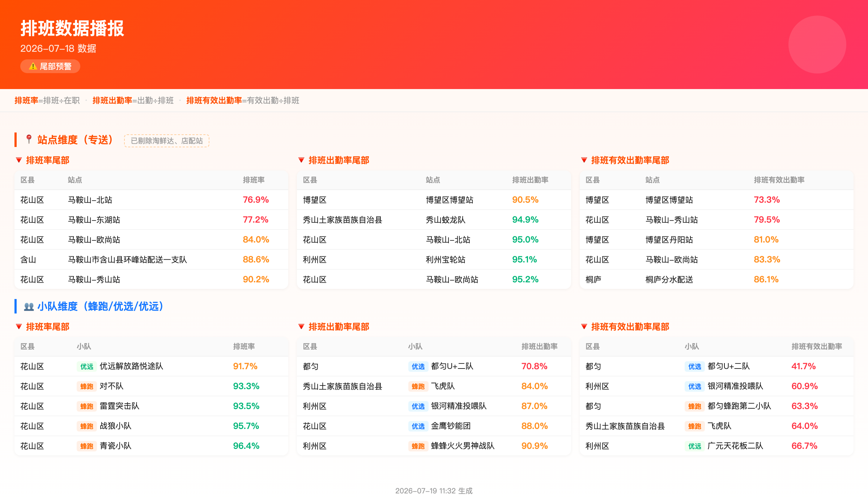The width and height of the screenshot is (868, 501).
Task: Click the 排班出勤率 formula term in legend
Action: pyautogui.click(x=112, y=100)
